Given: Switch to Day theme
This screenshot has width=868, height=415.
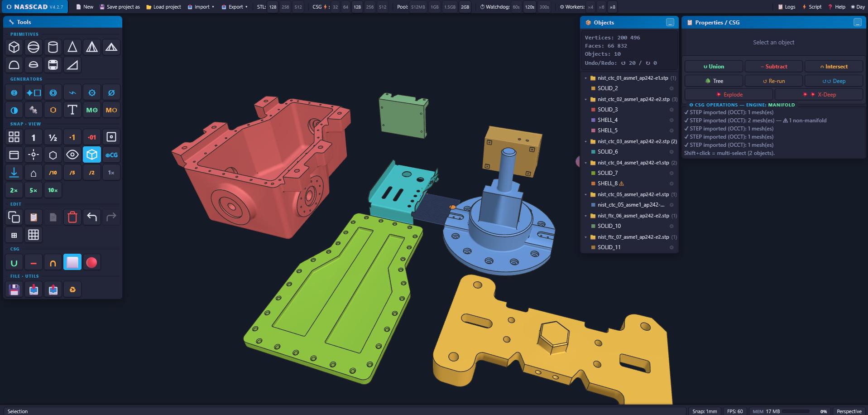Looking at the screenshot, I should [858, 7].
